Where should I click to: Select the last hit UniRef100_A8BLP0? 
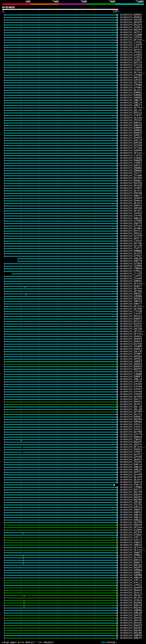(131, 638)
